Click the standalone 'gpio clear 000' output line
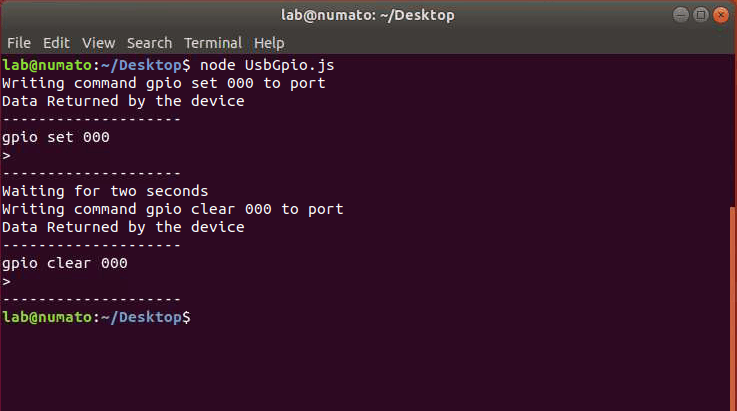 (65, 263)
